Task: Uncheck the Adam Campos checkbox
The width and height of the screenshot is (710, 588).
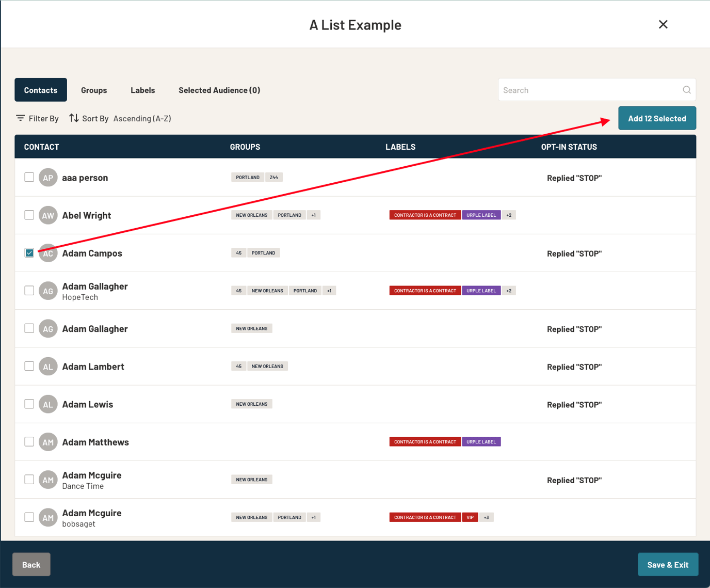Action: point(29,253)
